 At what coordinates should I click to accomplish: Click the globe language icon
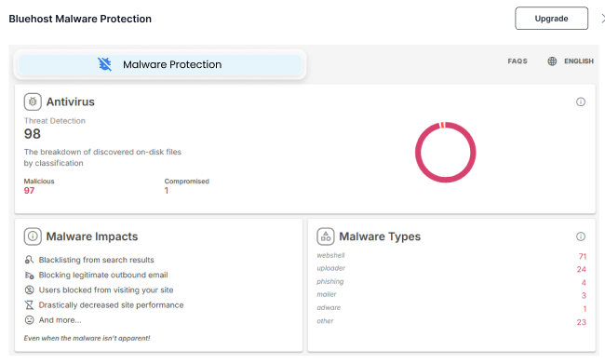point(552,61)
